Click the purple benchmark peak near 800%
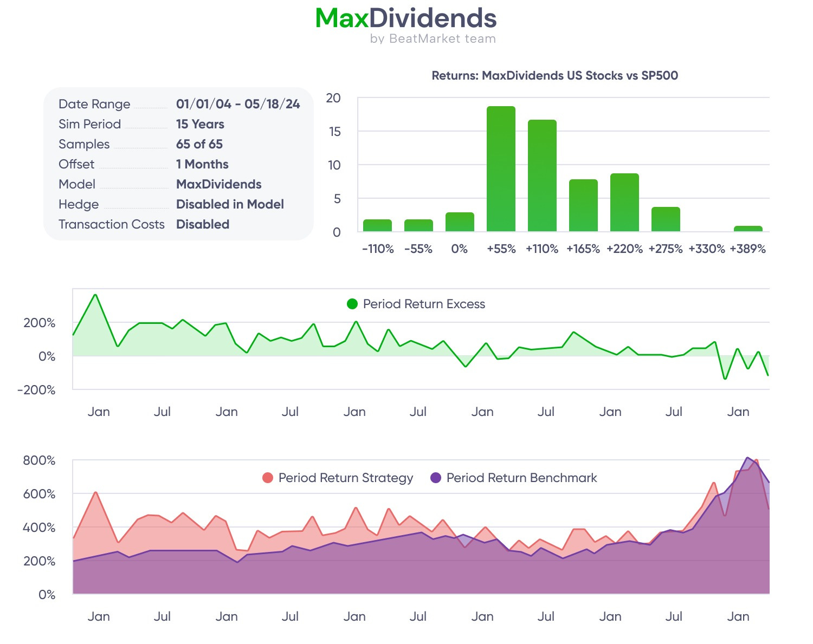 tap(747, 458)
